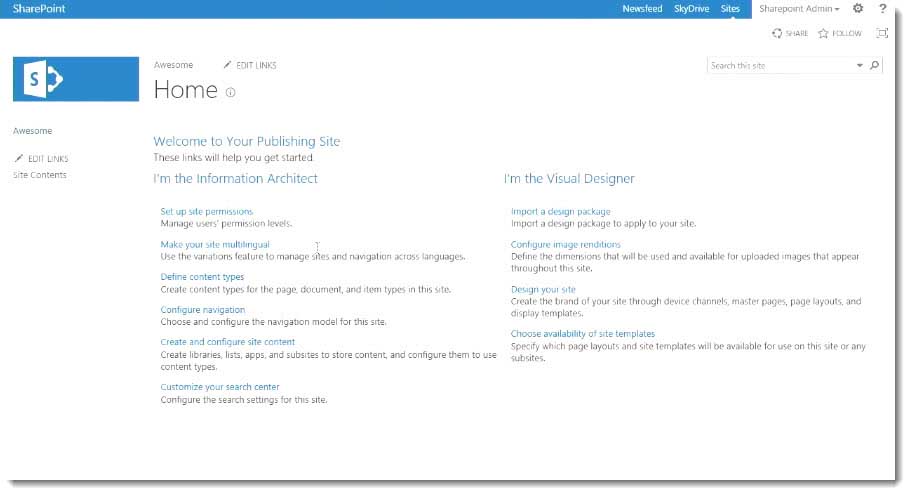
Task: Click the search magnifier icon
Action: click(875, 65)
